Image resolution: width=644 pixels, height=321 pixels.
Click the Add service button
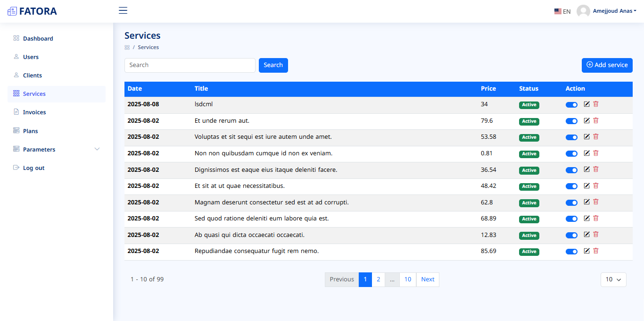(x=607, y=65)
